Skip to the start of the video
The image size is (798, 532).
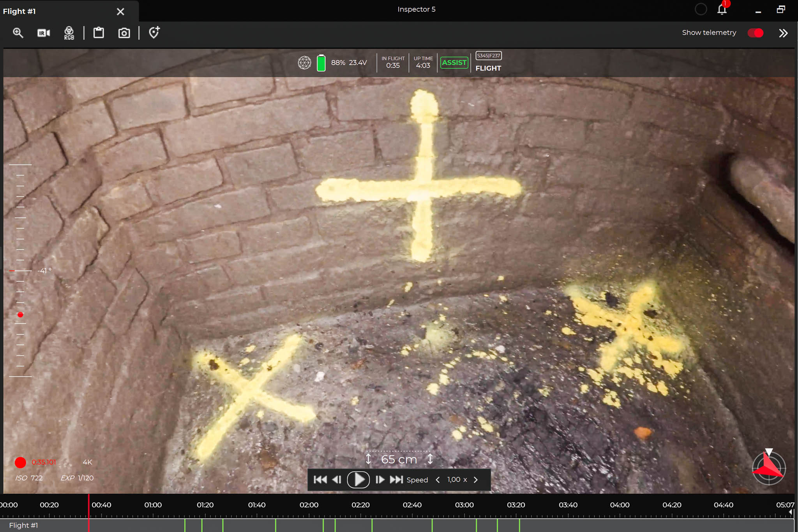320,480
